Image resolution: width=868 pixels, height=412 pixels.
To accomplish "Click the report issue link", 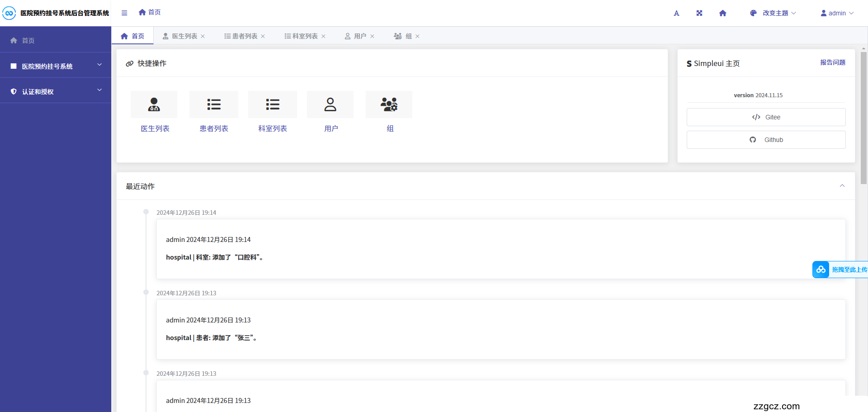I will click(x=833, y=62).
